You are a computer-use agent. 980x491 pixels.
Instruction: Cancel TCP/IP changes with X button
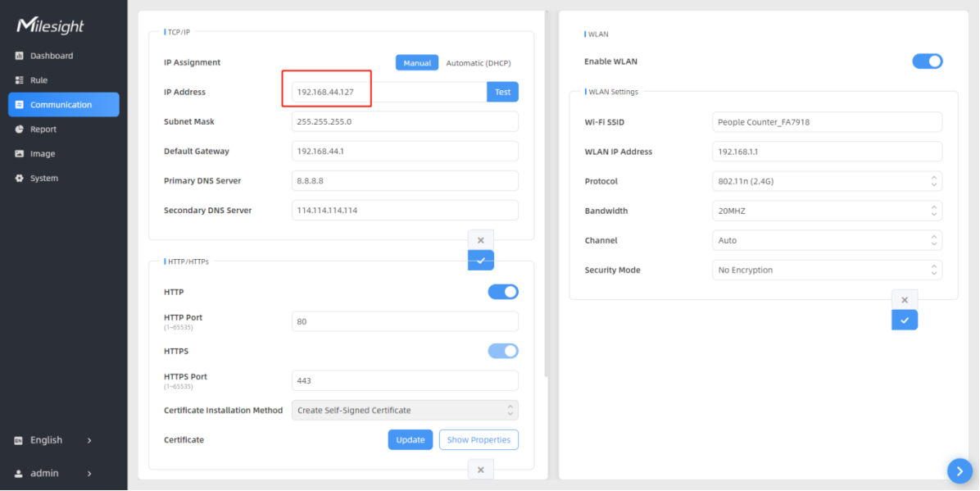tap(481, 240)
